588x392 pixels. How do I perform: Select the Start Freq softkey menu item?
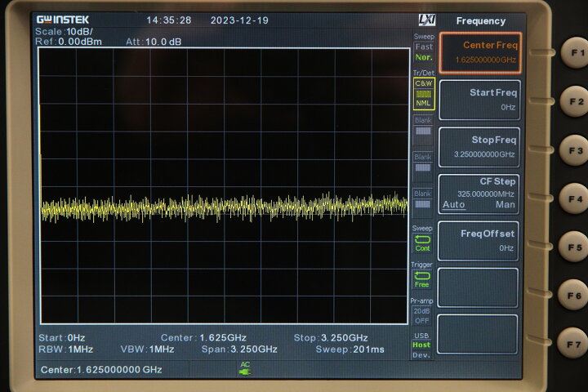[x=479, y=100]
